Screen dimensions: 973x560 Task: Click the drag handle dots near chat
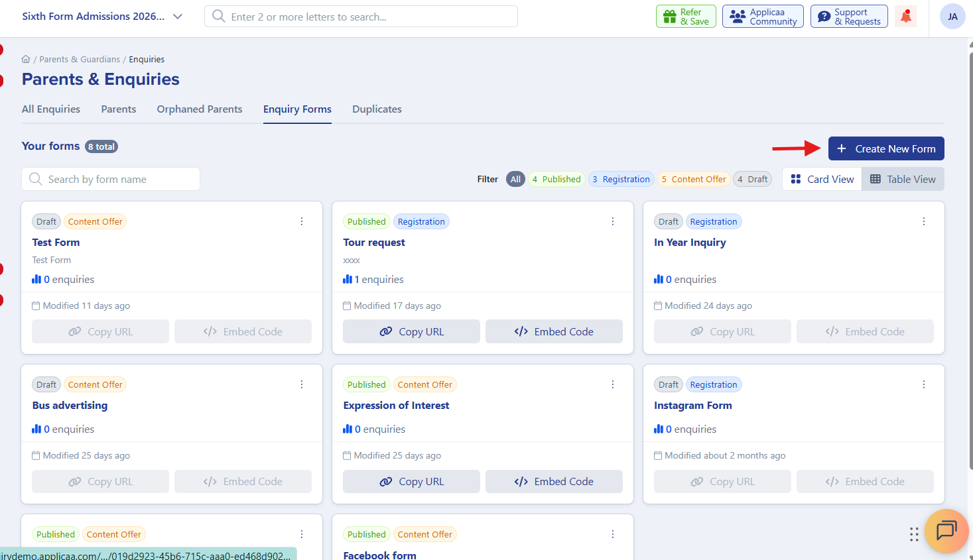914,534
